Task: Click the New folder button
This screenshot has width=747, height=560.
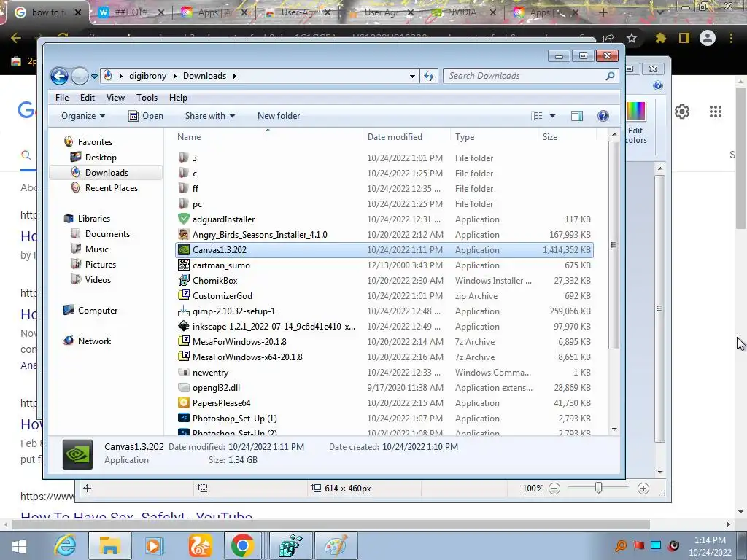Action: point(279,116)
